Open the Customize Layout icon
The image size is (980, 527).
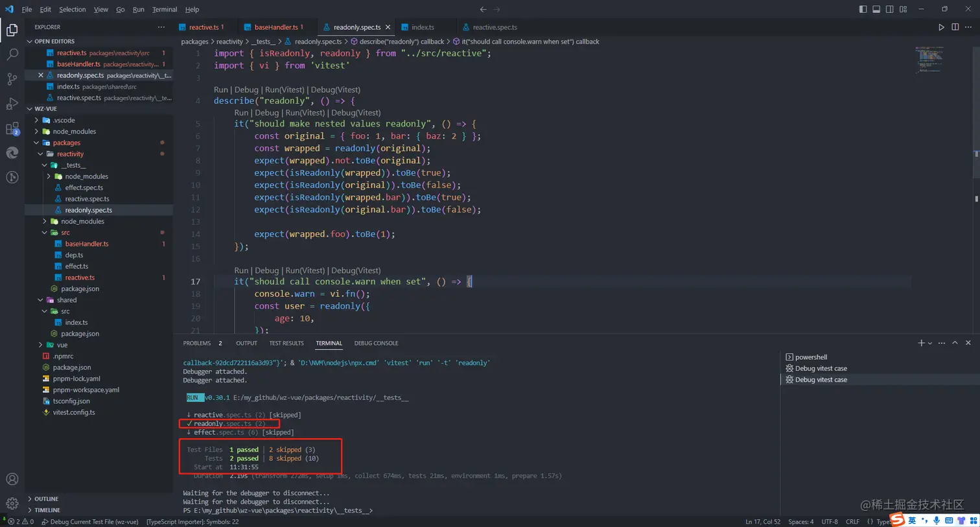pos(903,9)
